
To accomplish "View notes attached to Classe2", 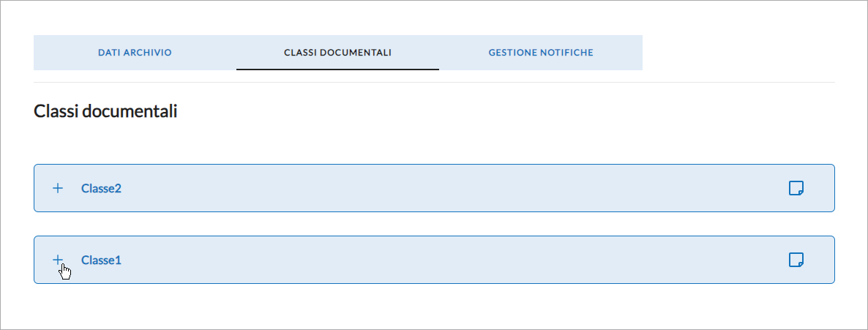I will (x=796, y=188).
